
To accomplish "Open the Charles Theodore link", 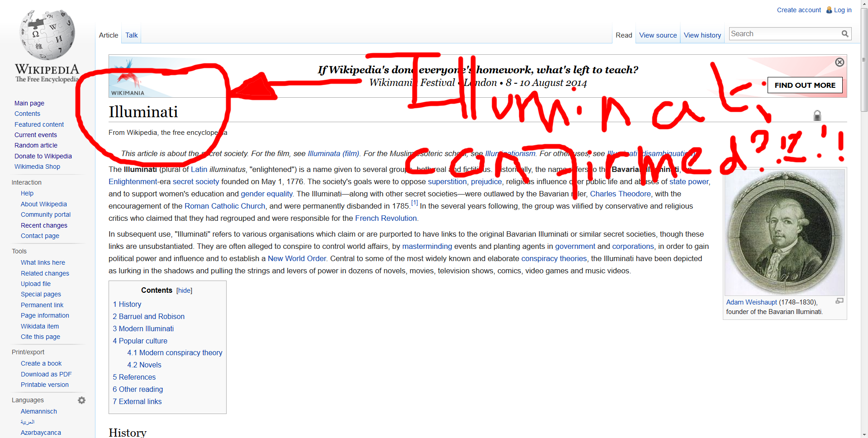I will pos(620,194).
